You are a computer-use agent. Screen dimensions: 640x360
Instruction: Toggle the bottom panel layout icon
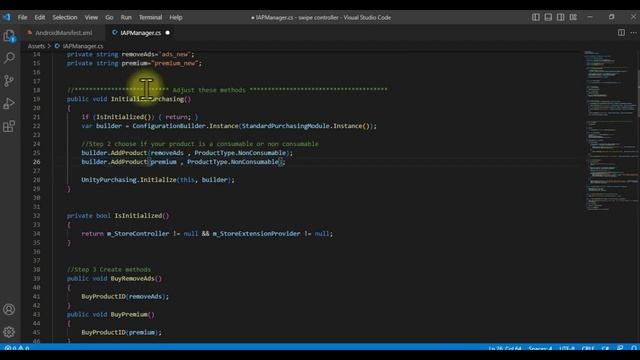pos(548,17)
